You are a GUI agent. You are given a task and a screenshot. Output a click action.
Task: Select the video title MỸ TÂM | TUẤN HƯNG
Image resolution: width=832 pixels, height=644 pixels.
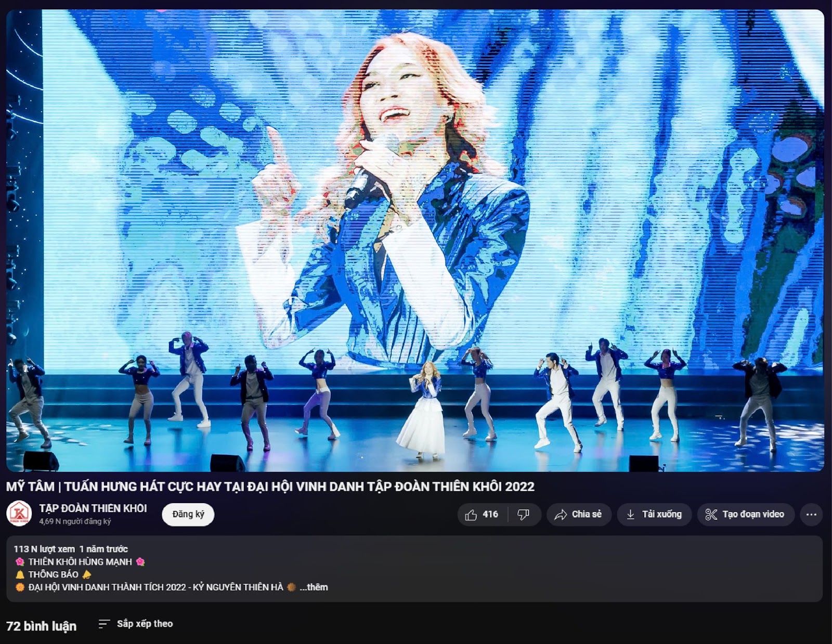(270, 487)
